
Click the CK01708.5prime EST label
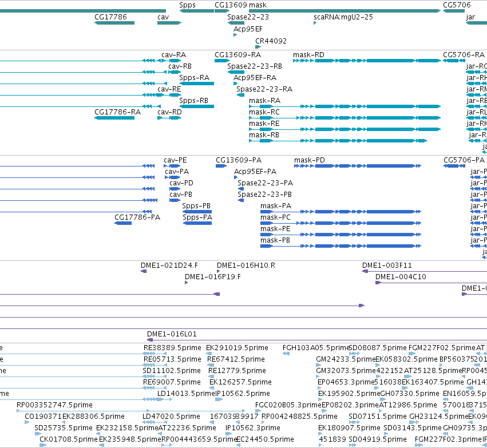coord(68,439)
